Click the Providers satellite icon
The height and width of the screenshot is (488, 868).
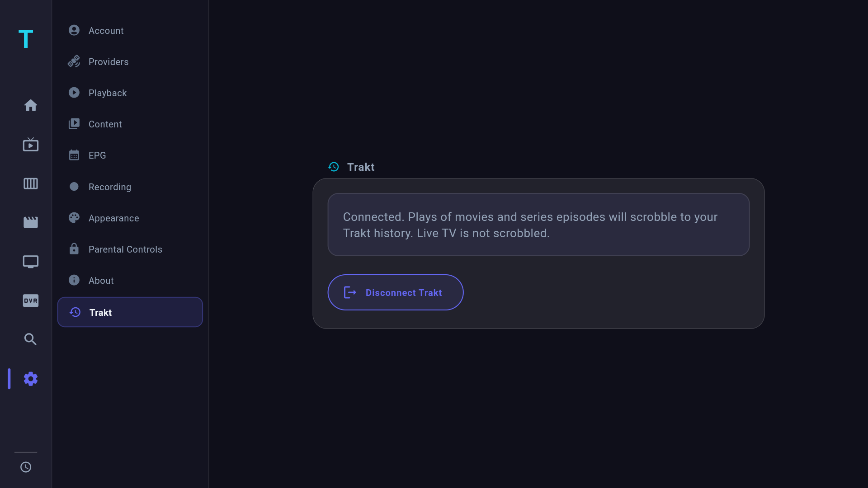click(74, 61)
